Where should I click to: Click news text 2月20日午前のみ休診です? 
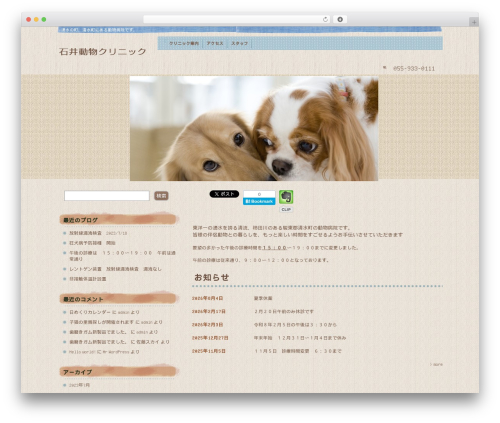point(284,311)
